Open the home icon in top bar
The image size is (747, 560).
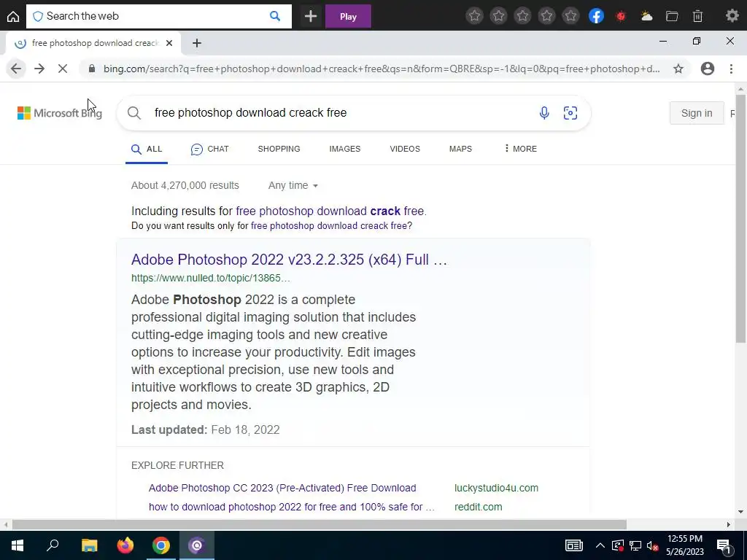[13, 17]
